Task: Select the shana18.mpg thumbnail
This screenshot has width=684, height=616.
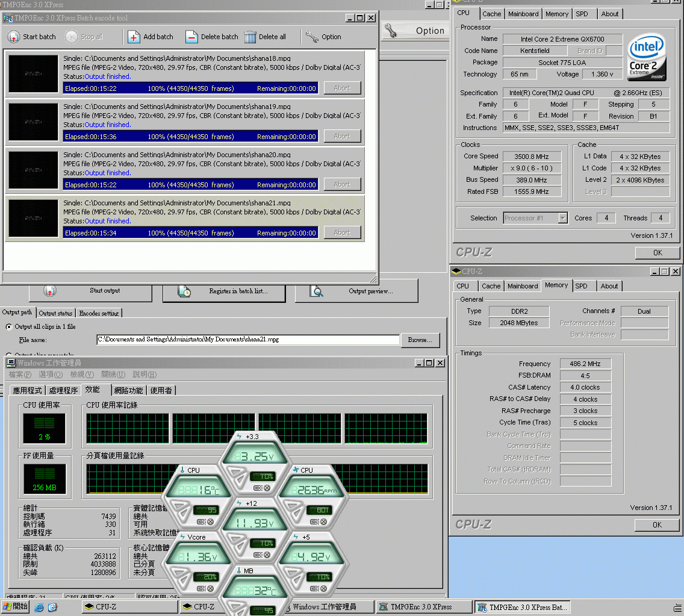Action: [x=34, y=73]
